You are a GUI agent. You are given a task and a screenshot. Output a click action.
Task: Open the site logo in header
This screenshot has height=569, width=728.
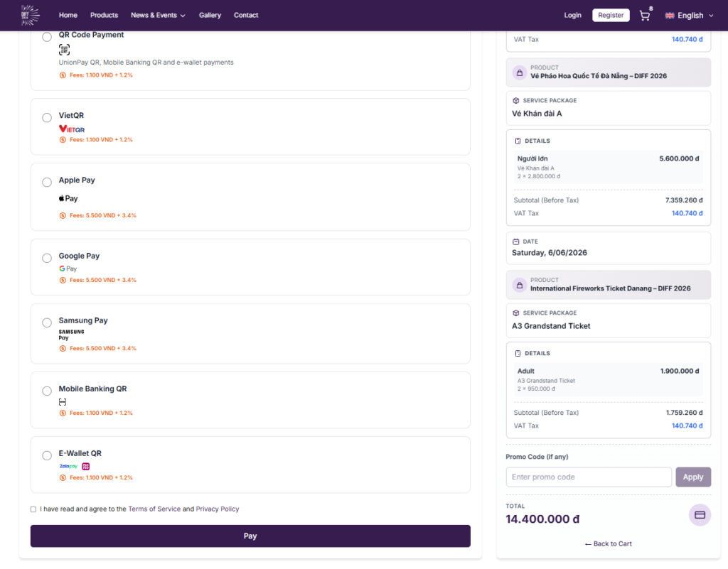(30, 16)
